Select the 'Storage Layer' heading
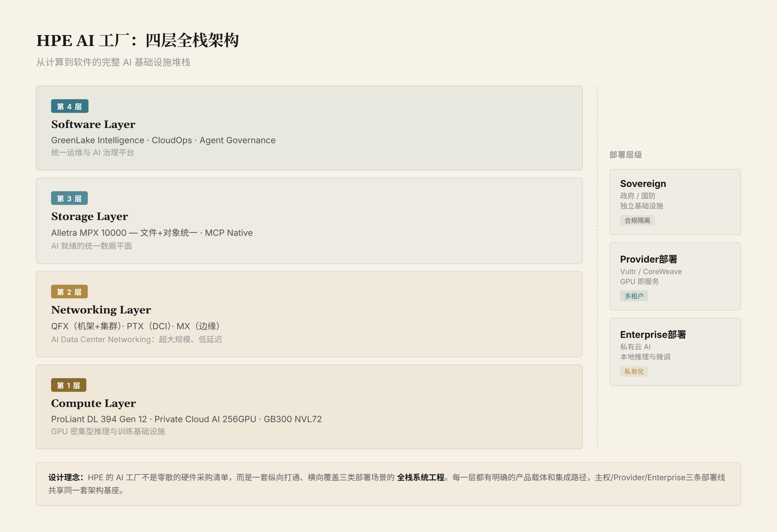 click(x=89, y=217)
